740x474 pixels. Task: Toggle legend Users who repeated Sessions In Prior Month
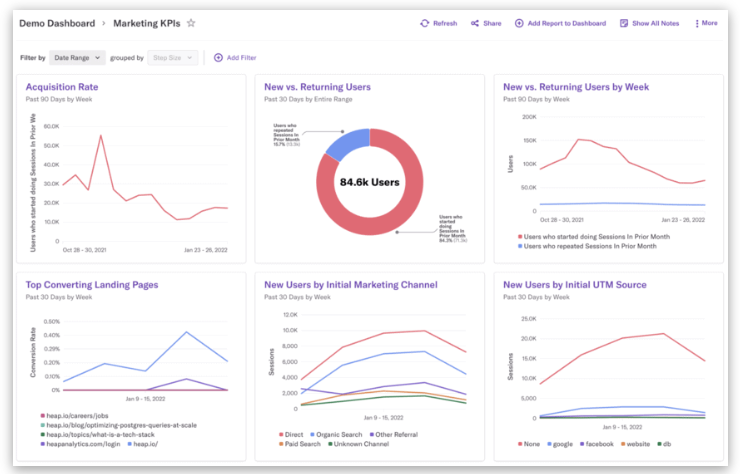click(x=587, y=246)
